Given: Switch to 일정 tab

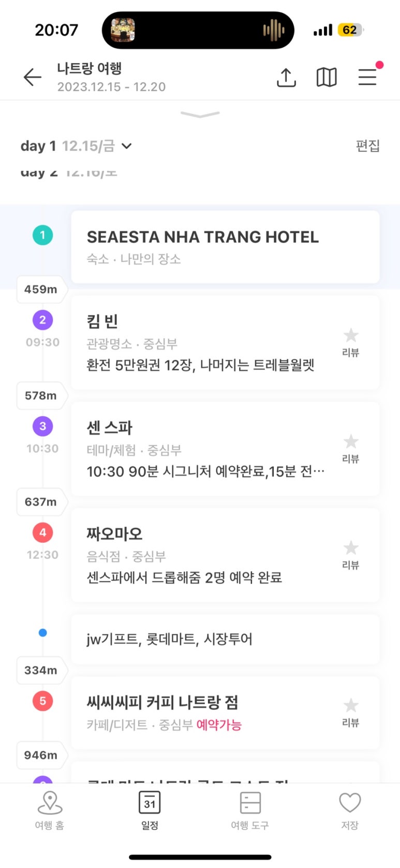Looking at the screenshot, I should pyautogui.click(x=150, y=810).
